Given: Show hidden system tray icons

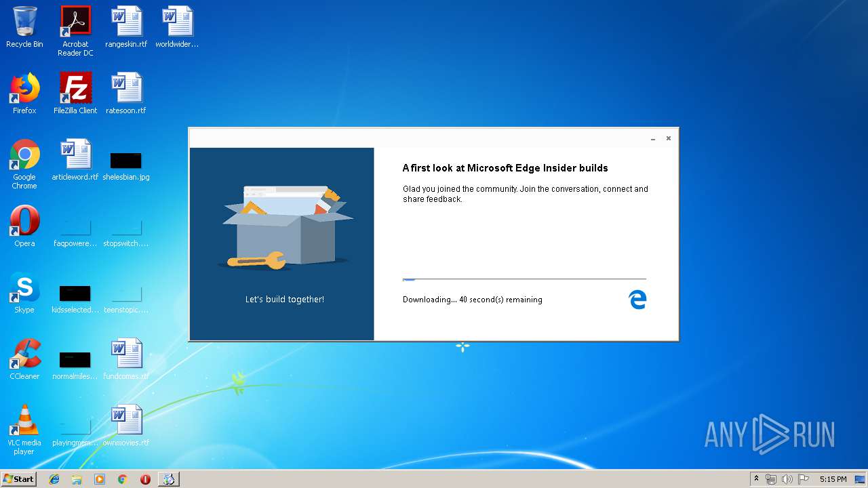Looking at the screenshot, I should [x=756, y=479].
